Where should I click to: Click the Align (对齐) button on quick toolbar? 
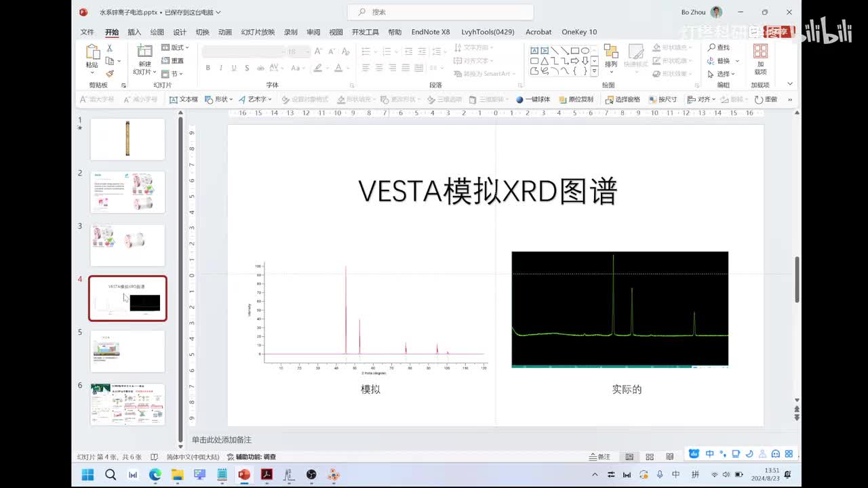coord(701,100)
